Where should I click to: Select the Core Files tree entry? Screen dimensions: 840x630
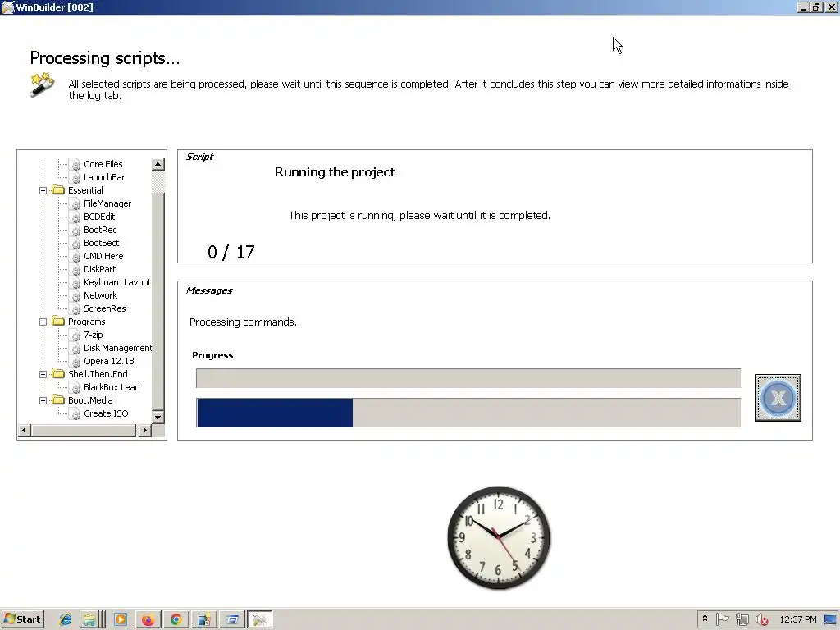(103, 164)
